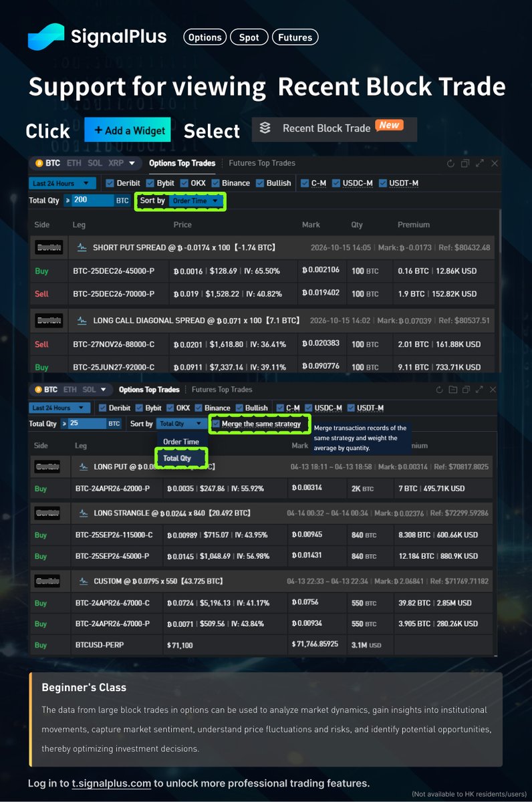Toggle USDT-M checkbox in lower panel
The width and height of the screenshot is (532, 802).
click(351, 408)
